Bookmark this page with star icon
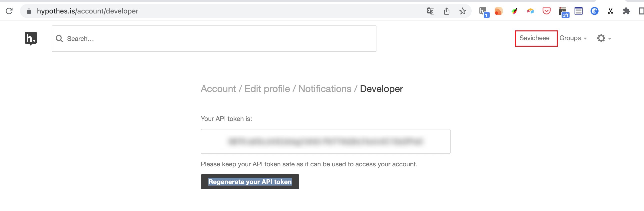Image resolution: width=644 pixels, height=211 pixels. [x=462, y=11]
